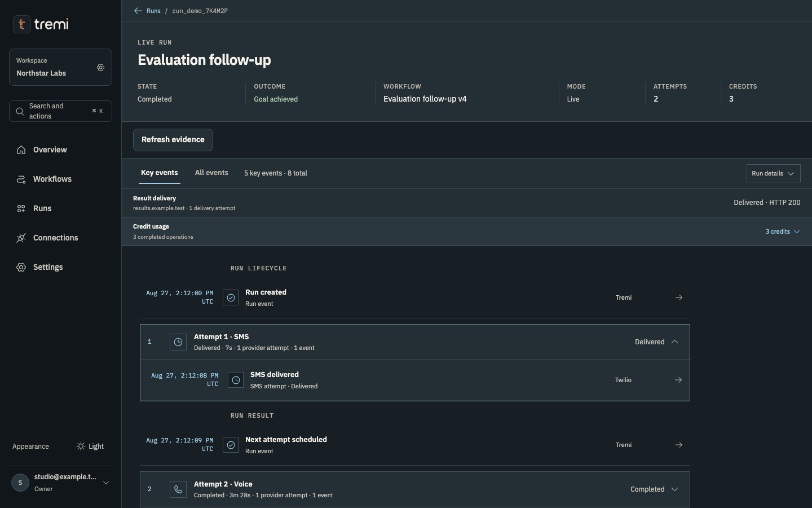Click the search magnifier icon
Screen dimensions: 812x508
point(20,111)
